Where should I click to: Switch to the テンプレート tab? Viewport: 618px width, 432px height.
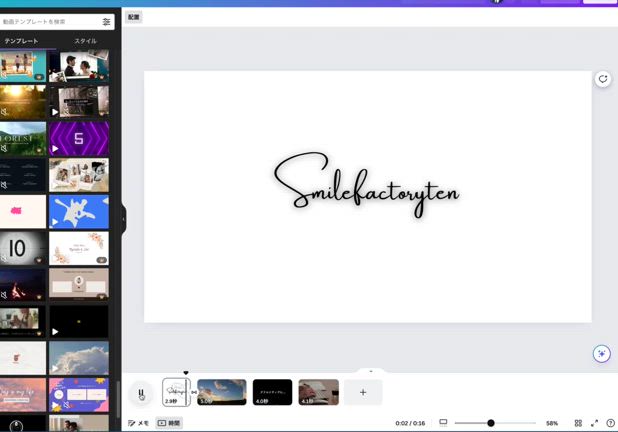pyautogui.click(x=21, y=41)
